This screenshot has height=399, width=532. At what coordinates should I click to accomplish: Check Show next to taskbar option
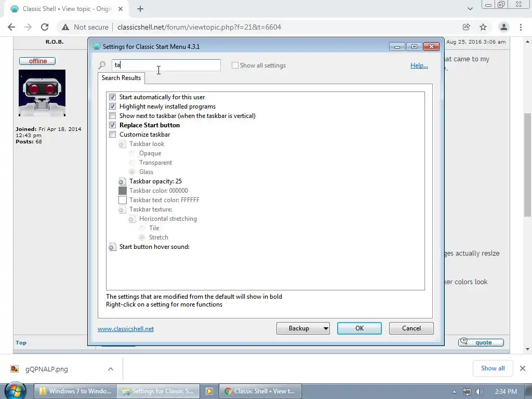[112, 116]
